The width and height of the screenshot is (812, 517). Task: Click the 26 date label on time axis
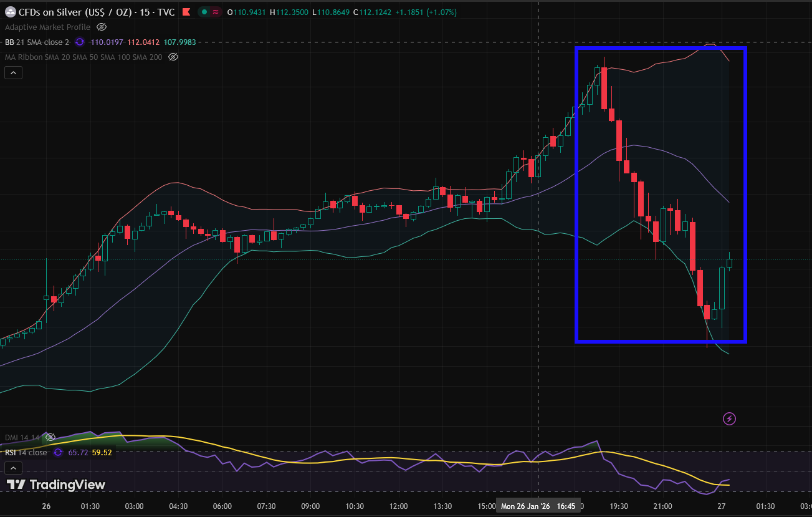pyautogui.click(x=46, y=506)
